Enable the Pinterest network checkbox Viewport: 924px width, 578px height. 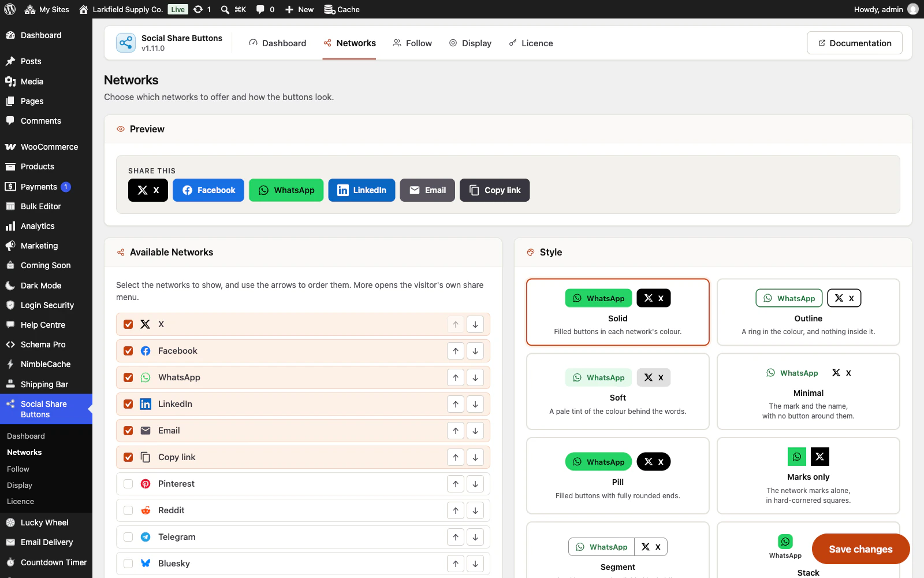coord(128,484)
